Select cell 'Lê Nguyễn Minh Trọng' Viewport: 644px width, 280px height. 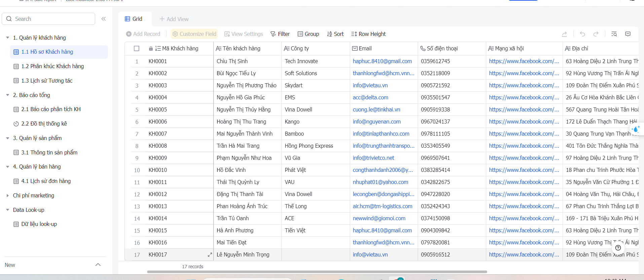click(x=248, y=254)
